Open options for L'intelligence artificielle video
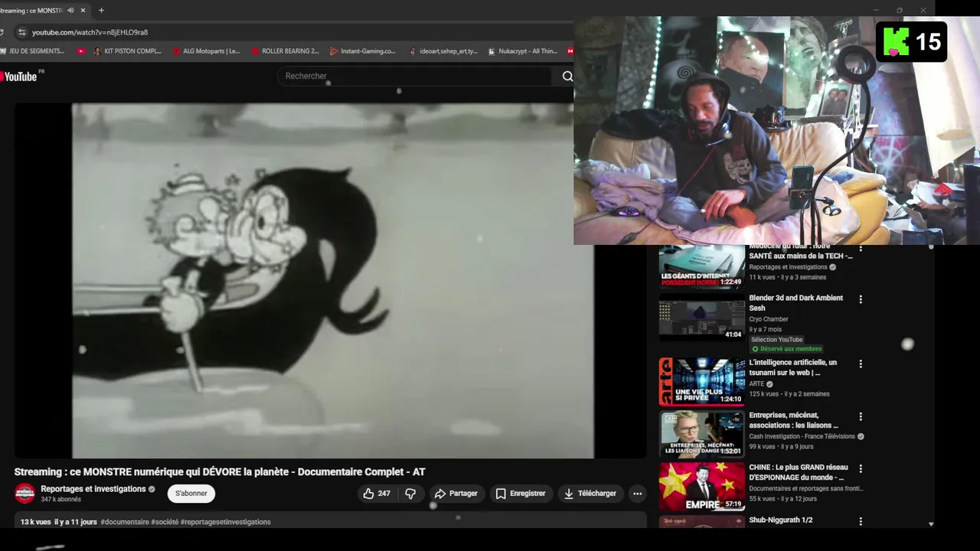This screenshot has height=551, width=980. coord(861,364)
